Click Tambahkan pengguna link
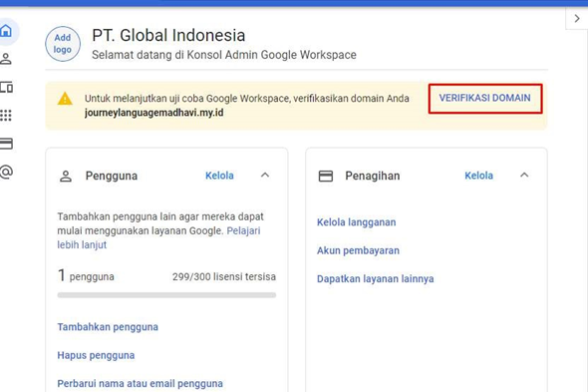588x392 pixels. point(108,327)
